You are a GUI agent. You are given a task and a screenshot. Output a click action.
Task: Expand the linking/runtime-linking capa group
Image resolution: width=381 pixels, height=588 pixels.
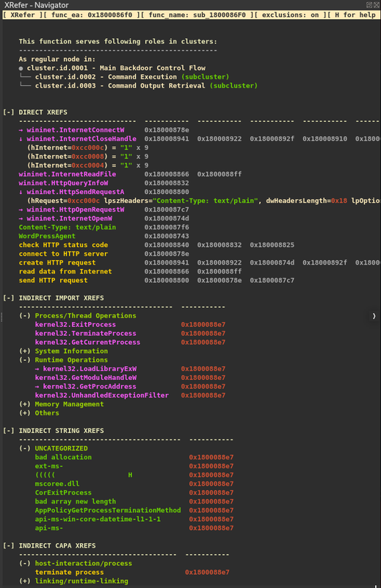coord(25,581)
